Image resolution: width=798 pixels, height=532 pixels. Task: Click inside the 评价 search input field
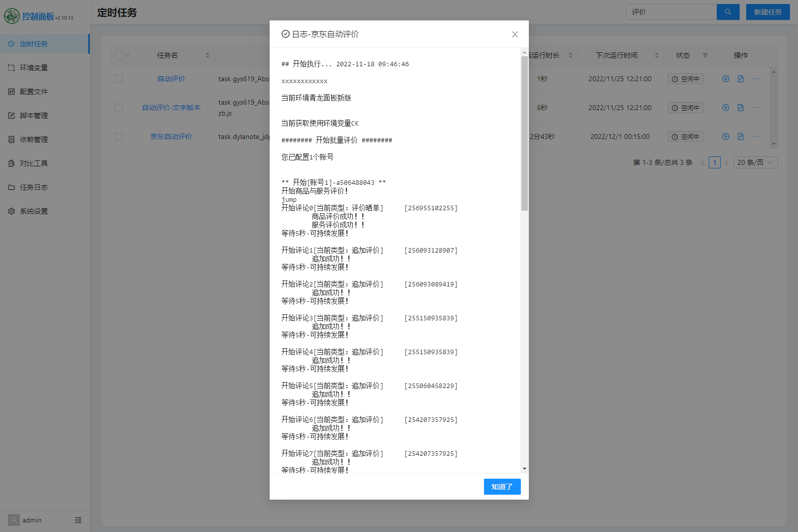670,11
